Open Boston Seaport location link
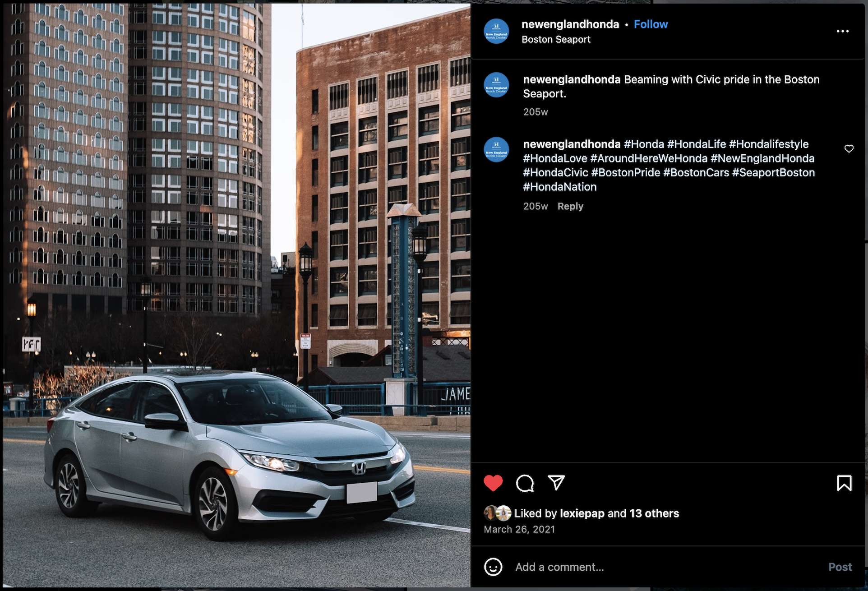The width and height of the screenshot is (868, 591). [x=556, y=40]
